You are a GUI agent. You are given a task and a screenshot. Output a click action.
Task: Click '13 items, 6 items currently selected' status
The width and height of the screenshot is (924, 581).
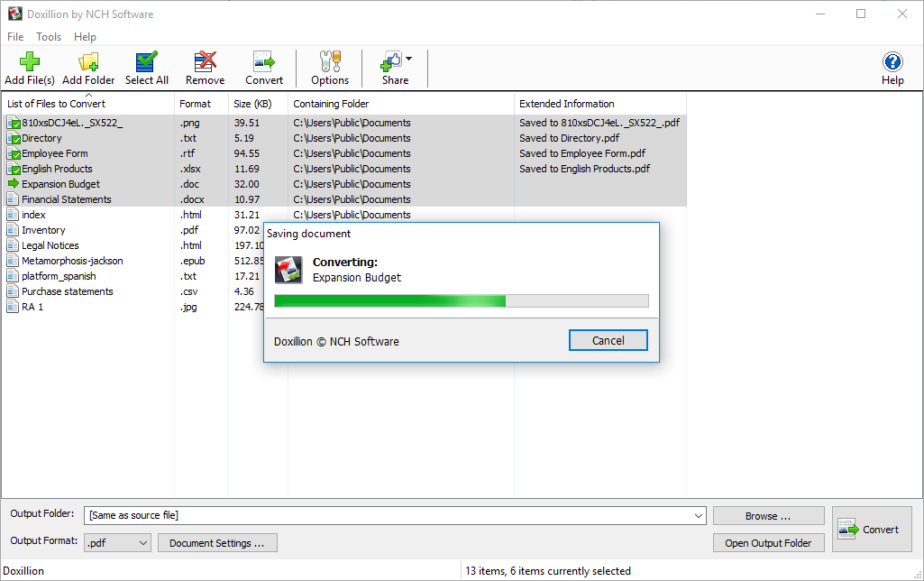click(548, 571)
